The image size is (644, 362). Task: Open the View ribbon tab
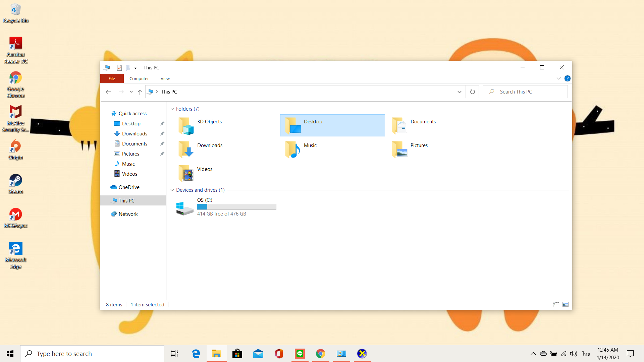pyautogui.click(x=165, y=78)
